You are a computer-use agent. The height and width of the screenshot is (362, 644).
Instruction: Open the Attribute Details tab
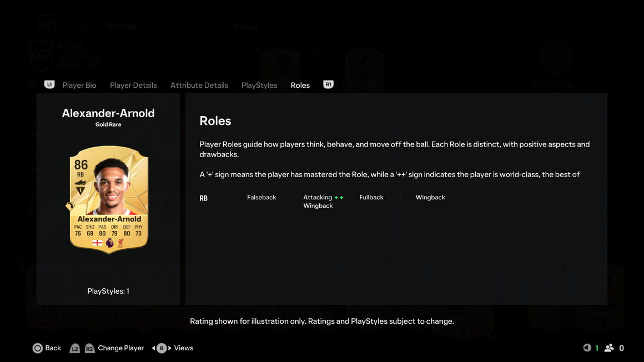[199, 85]
